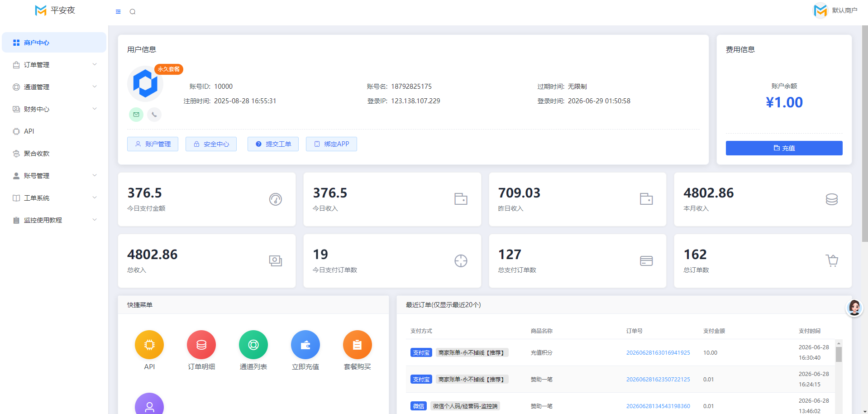Expand the 工单系统 sidebar menu

54,198
